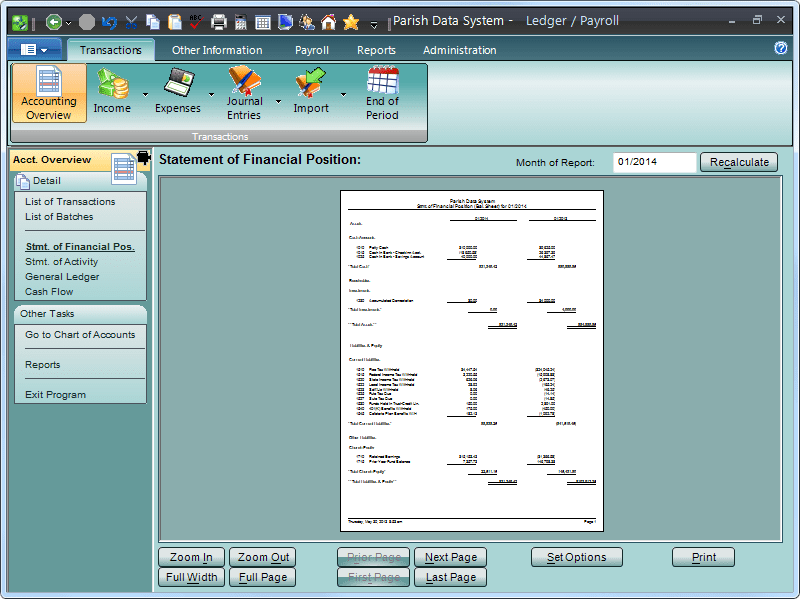Open the Administration tab
The image size is (800, 599).
coord(459,49)
